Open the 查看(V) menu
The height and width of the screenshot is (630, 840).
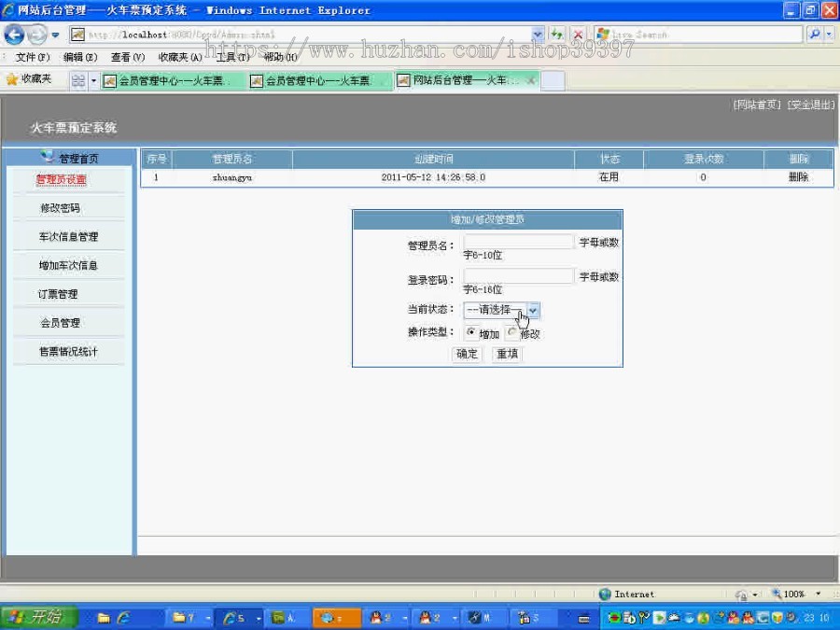(x=128, y=57)
